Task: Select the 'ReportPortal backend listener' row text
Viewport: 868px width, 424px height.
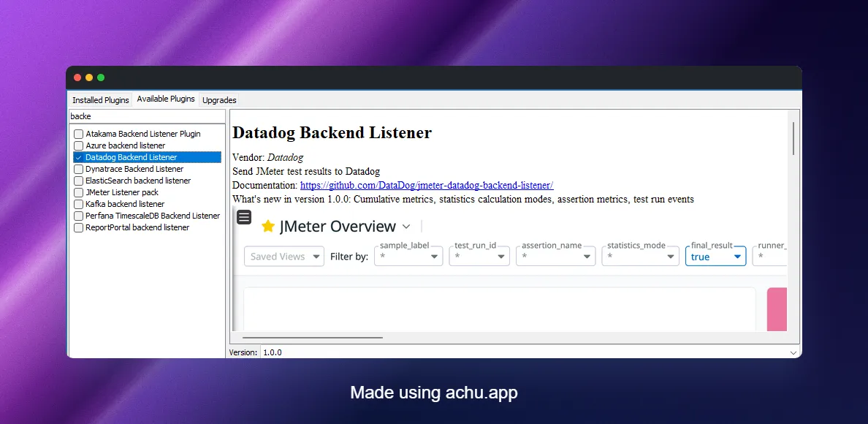Action: [137, 227]
